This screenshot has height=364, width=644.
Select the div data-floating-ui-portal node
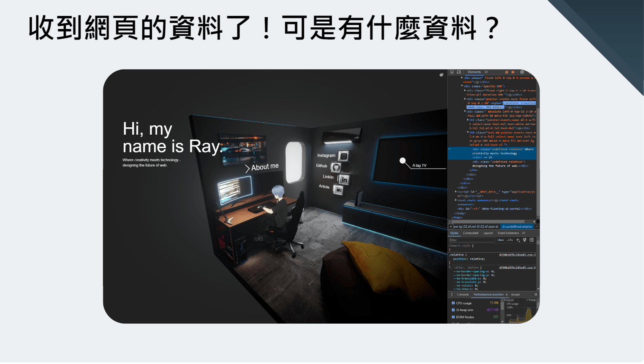point(494,209)
